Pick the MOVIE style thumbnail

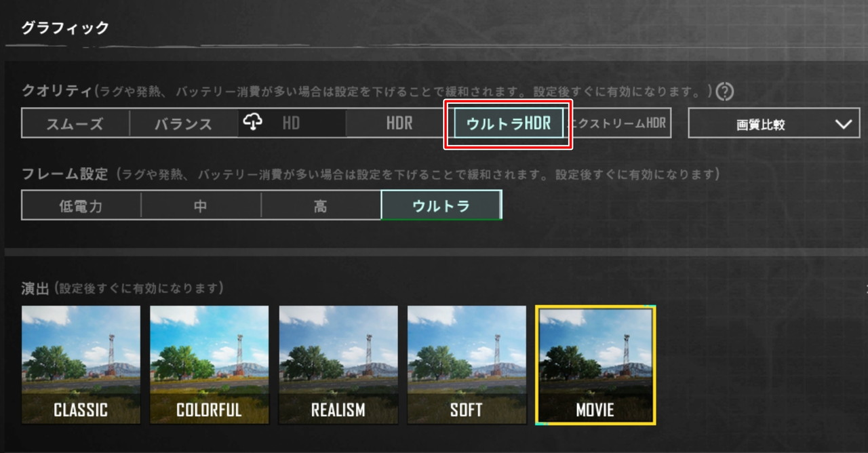[595, 365]
